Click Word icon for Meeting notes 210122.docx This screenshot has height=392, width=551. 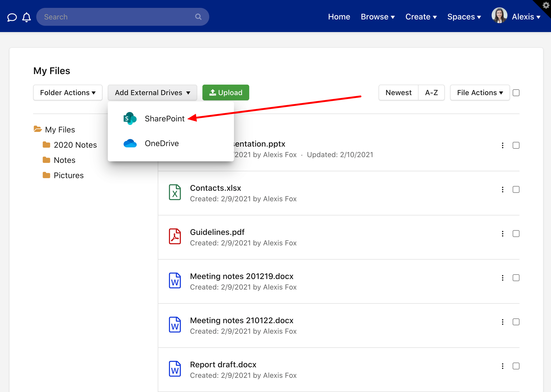175,325
